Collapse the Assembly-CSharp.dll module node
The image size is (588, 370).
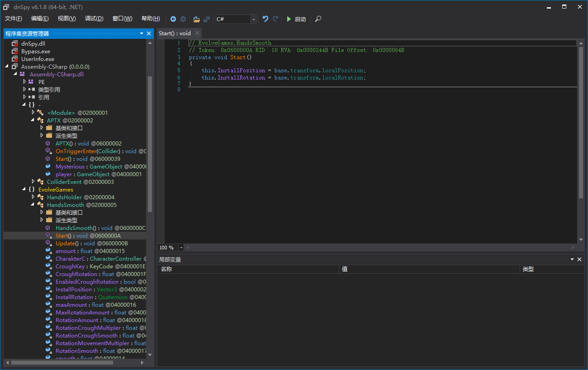point(16,74)
